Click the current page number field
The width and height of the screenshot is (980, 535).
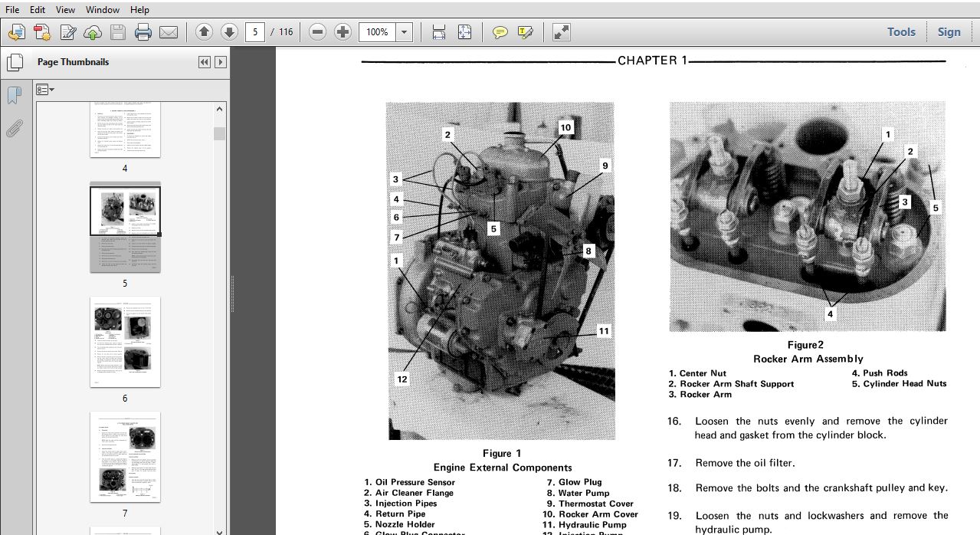255,32
